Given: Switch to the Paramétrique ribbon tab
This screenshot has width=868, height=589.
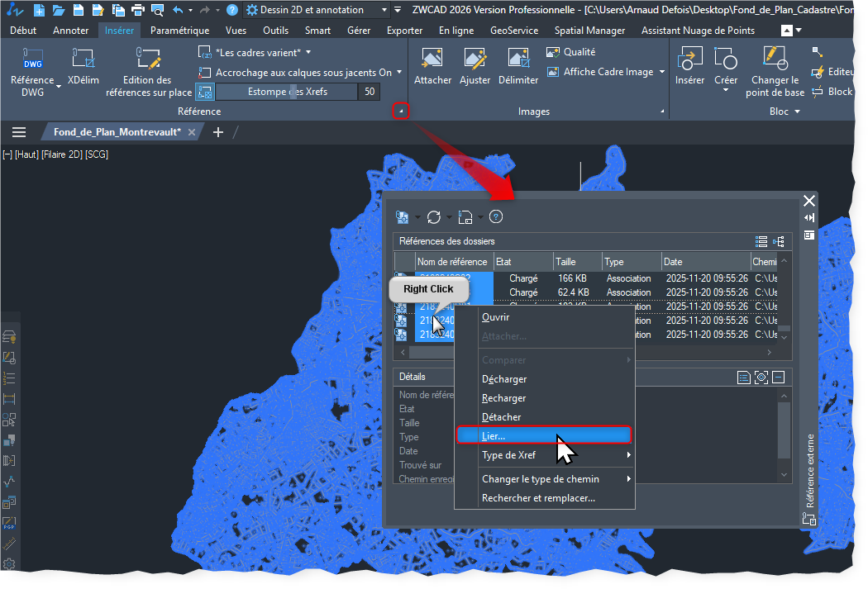Looking at the screenshot, I should [x=179, y=31].
